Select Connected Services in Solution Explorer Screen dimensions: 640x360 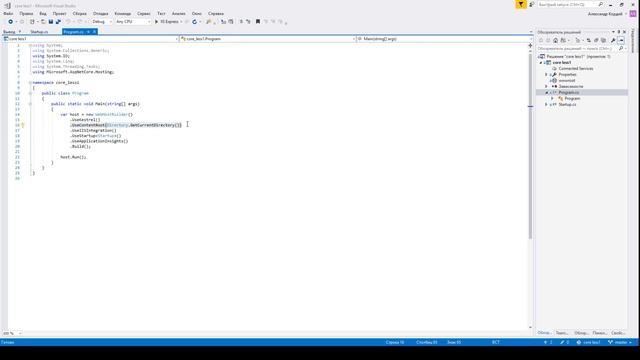[576, 69]
